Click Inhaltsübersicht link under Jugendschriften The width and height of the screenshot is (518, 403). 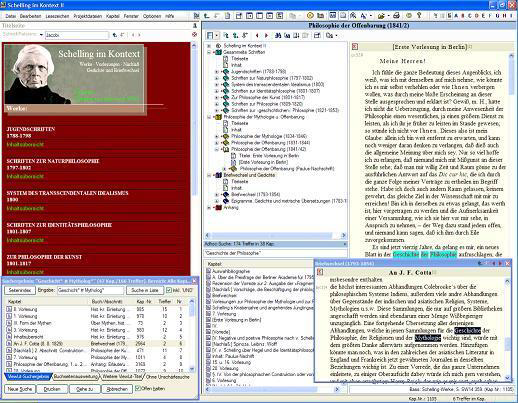click(x=25, y=144)
